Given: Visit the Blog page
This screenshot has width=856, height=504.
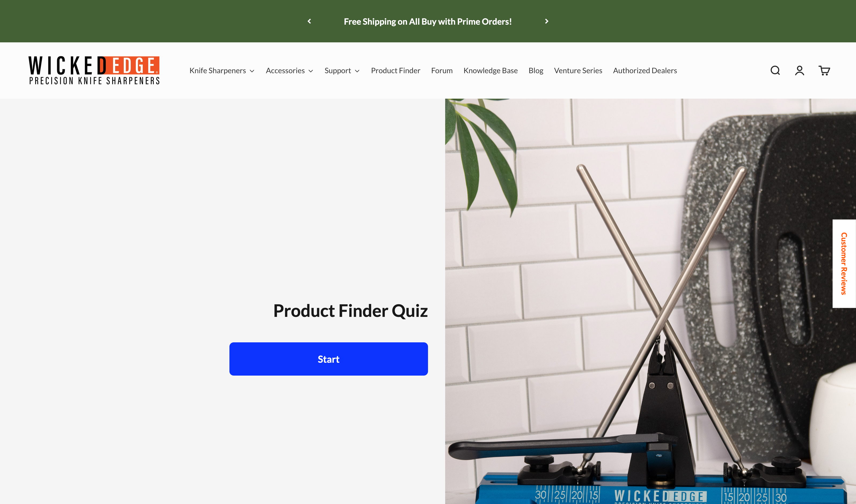Looking at the screenshot, I should pos(536,71).
